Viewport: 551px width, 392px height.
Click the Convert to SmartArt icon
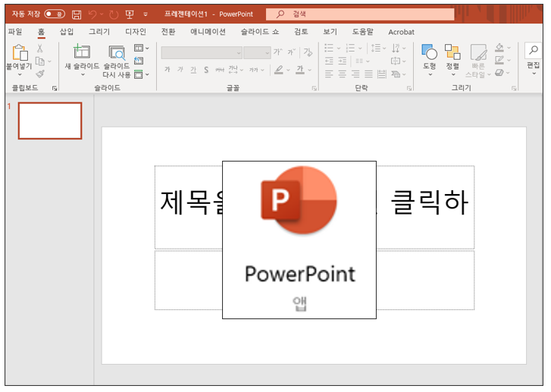coord(396,74)
